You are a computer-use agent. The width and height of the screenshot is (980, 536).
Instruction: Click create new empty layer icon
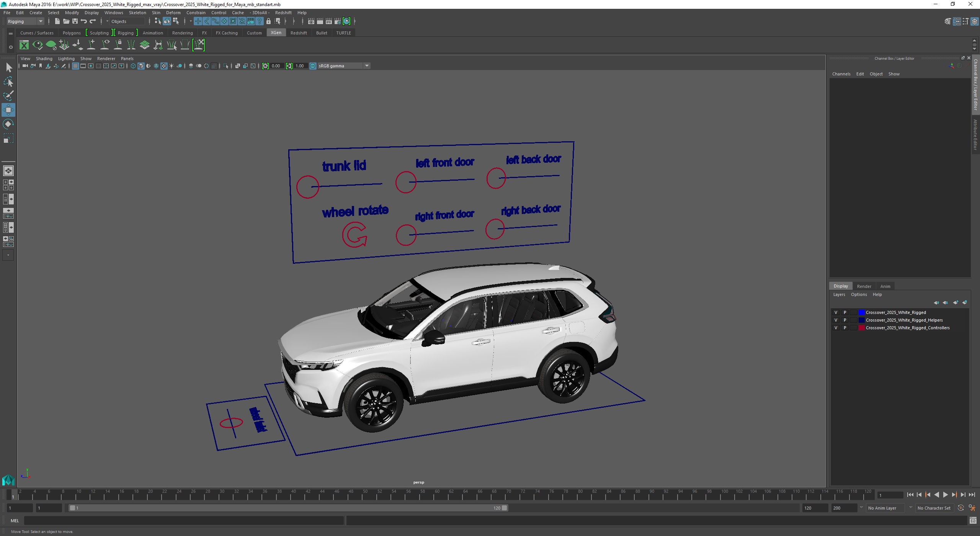(x=956, y=302)
